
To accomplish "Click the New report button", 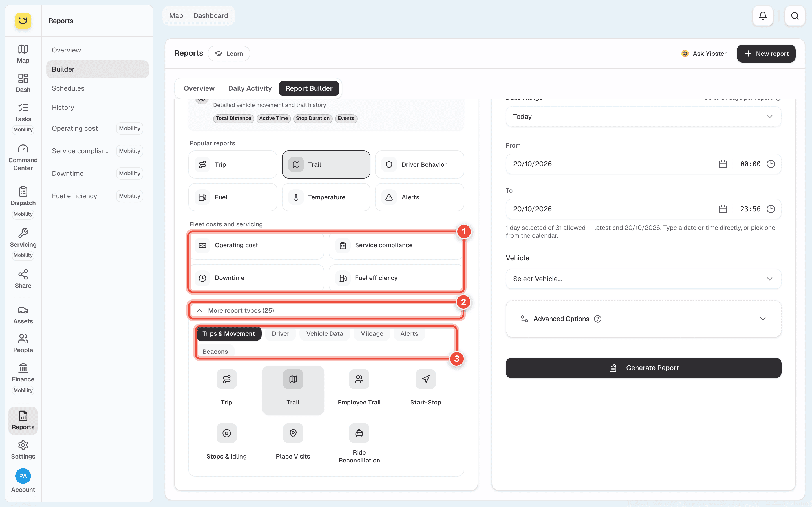I will (766, 54).
